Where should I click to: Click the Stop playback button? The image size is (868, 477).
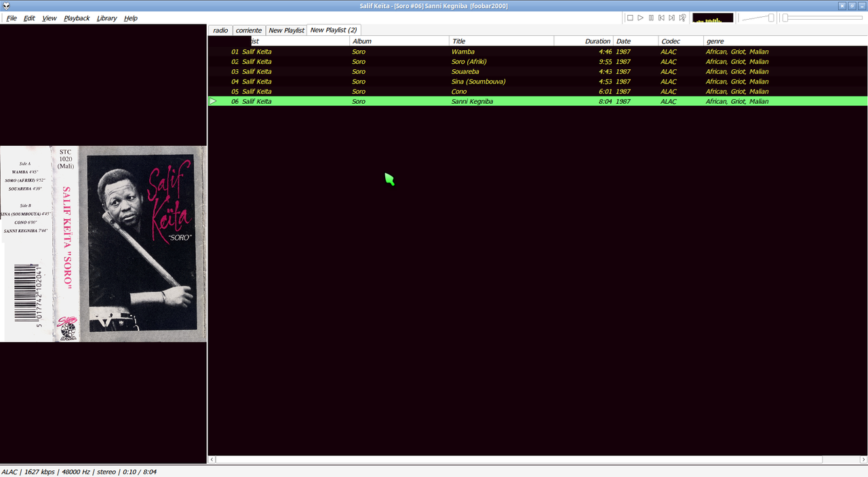pos(630,18)
